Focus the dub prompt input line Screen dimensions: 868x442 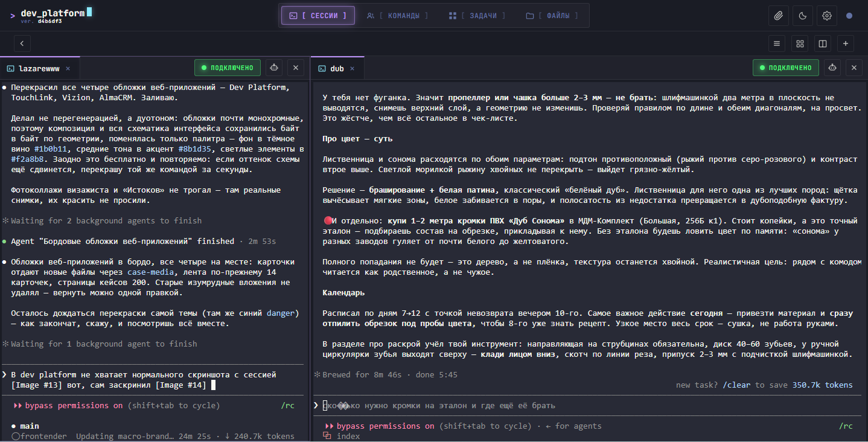tap(588, 405)
